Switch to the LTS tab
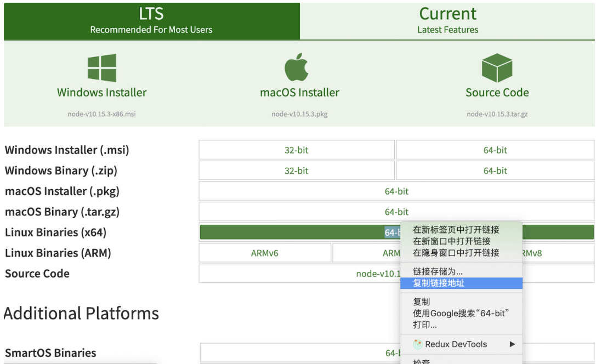 click(152, 21)
